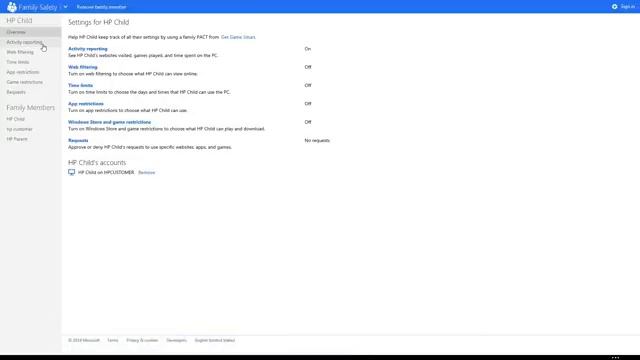
Task: Click the Off status of Time limits
Action: pyautogui.click(x=308, y=86)
